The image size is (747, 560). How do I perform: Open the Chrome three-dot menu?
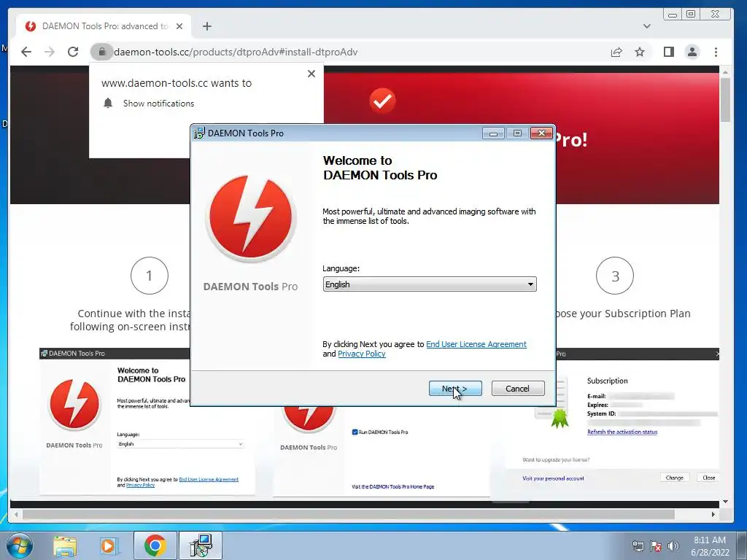click(716, 52)
